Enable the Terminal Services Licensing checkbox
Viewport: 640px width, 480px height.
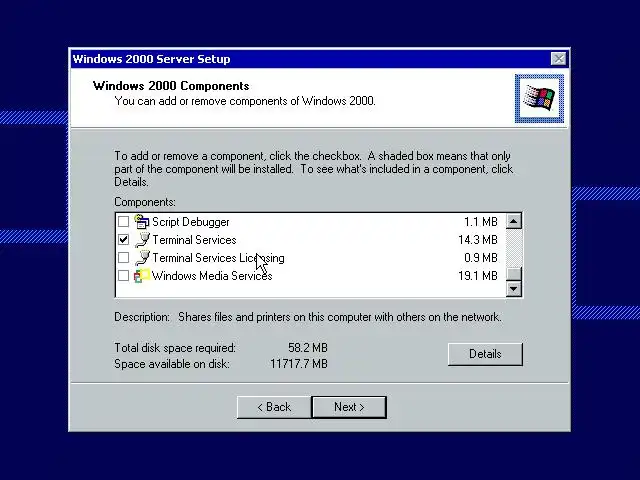coord(123,258)
